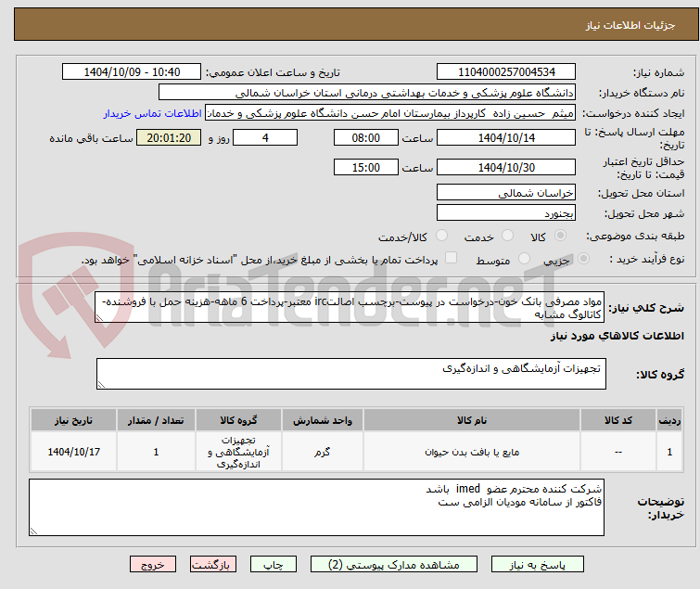
Task: Click the announcement date field 1404/10/09 - 10:40
Action: [132, 72]
